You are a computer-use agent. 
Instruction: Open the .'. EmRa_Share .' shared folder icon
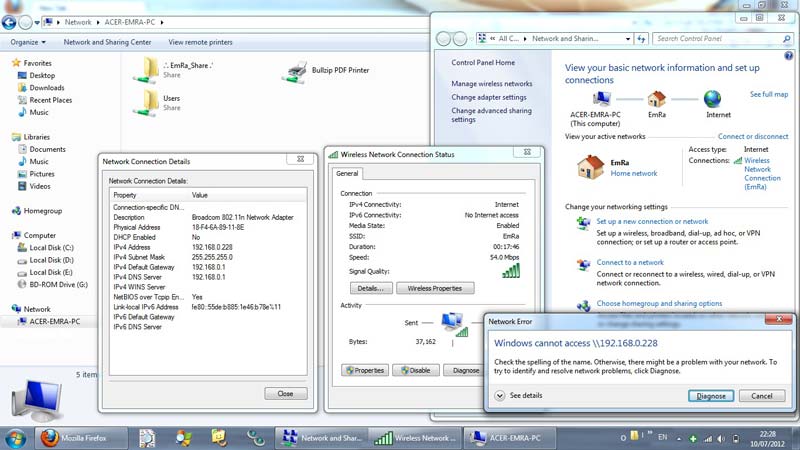click(x=146, y=70)
